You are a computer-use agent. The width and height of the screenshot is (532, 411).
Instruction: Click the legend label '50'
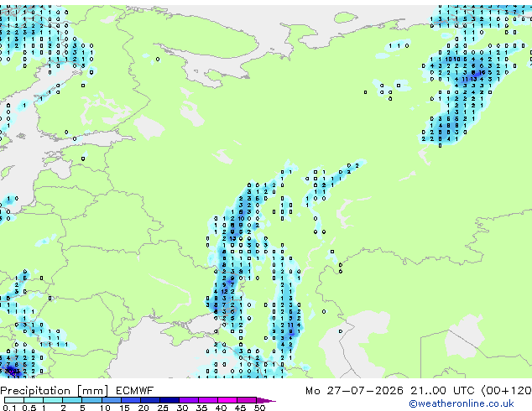[259, 408]
